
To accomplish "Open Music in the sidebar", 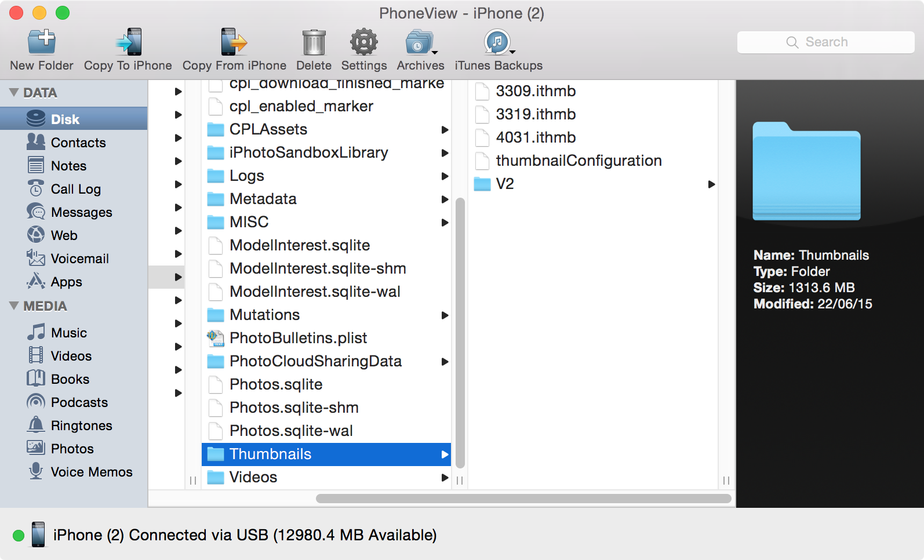I will 74,333.
